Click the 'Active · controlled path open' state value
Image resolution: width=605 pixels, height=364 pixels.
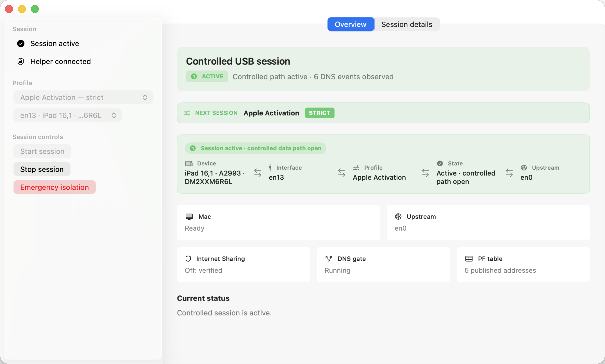click(x=466, y=178)
